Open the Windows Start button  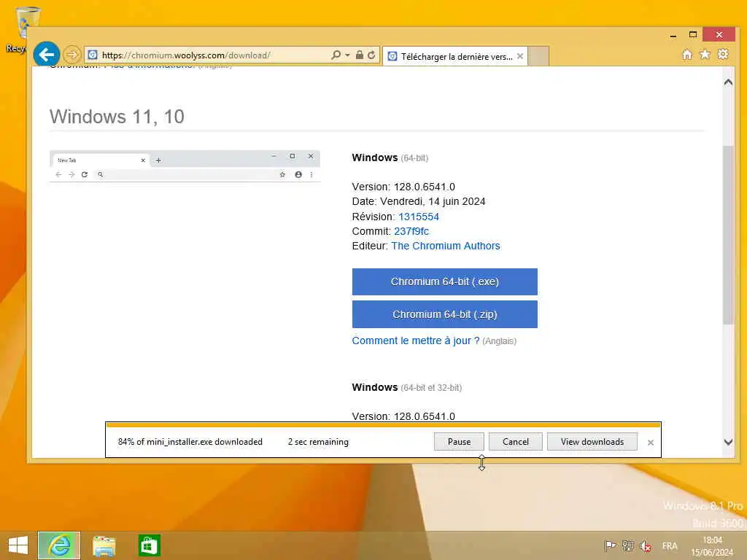18,545
